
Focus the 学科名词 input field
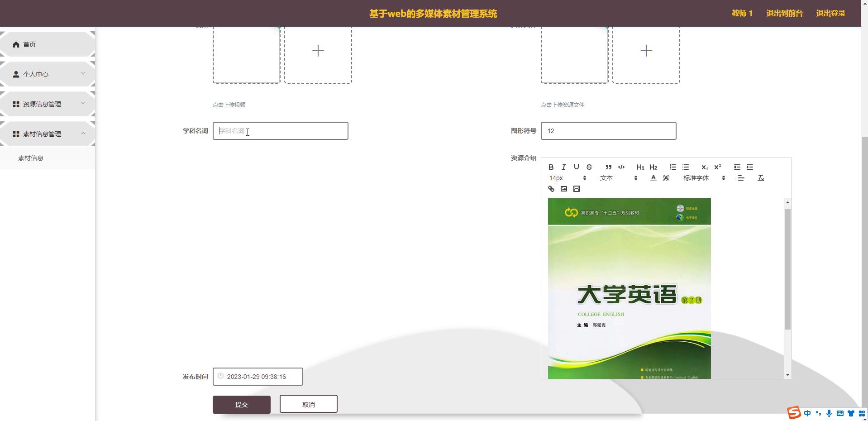pyautogui.click(x=281, y=131)
